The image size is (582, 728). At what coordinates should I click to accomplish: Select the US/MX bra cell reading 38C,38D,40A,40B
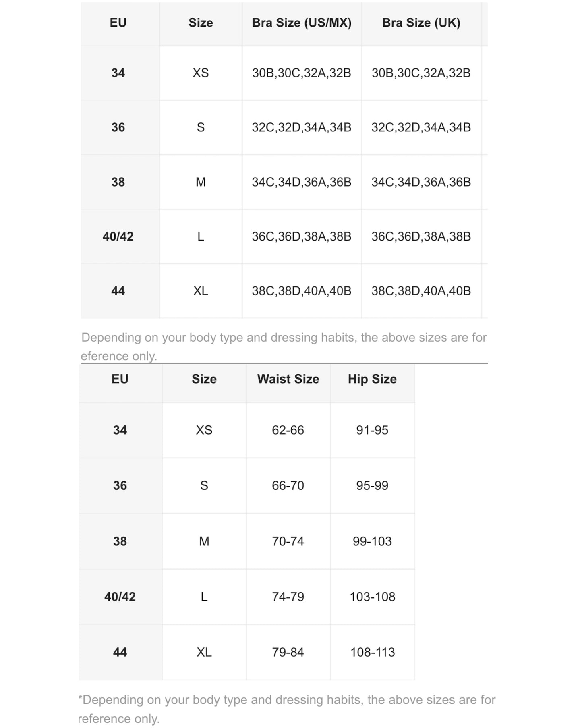pyautogui.click(x=302, y=291)
